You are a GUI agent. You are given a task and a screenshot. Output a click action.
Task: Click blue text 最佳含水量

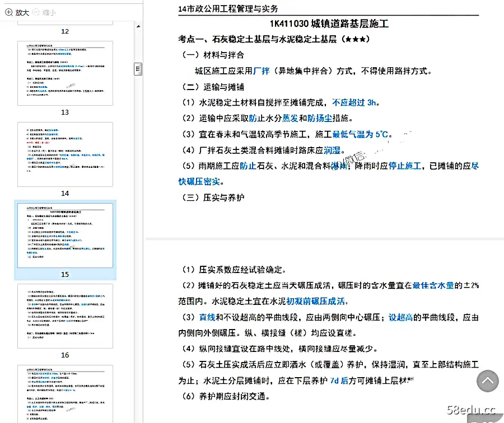(x=433, y=285)
